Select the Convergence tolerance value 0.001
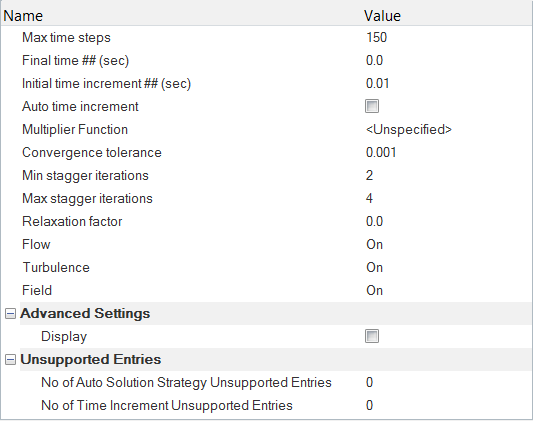533x421 pixels. point(381,153)
